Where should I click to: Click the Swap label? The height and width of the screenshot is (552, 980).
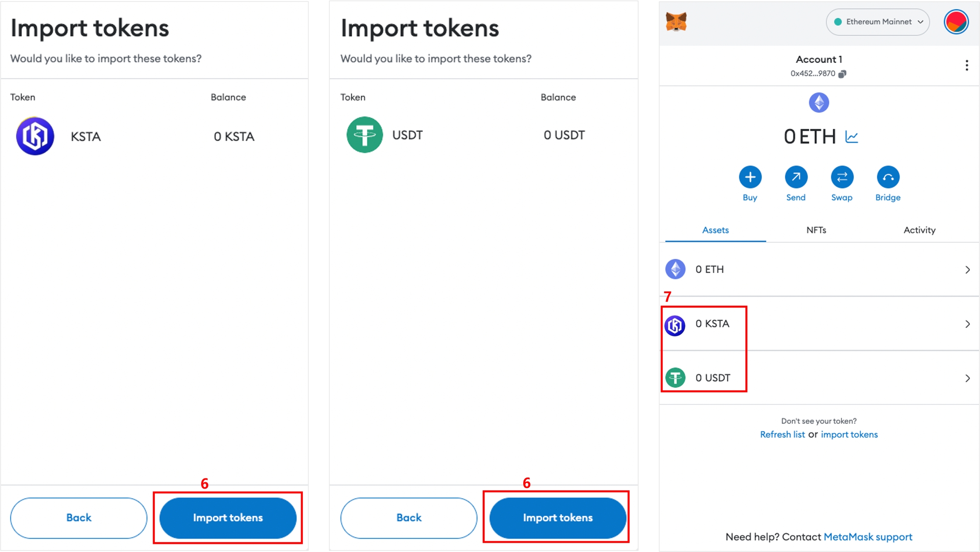[842, 198]
